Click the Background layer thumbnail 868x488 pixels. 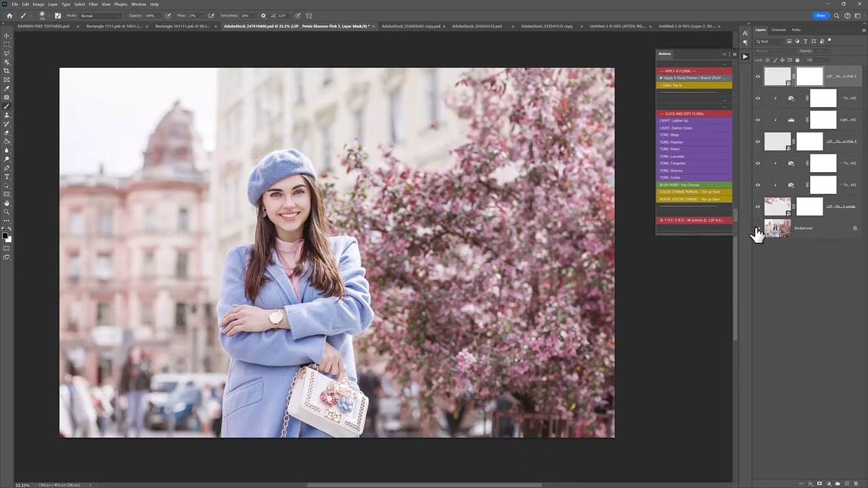tap(778, 228)
